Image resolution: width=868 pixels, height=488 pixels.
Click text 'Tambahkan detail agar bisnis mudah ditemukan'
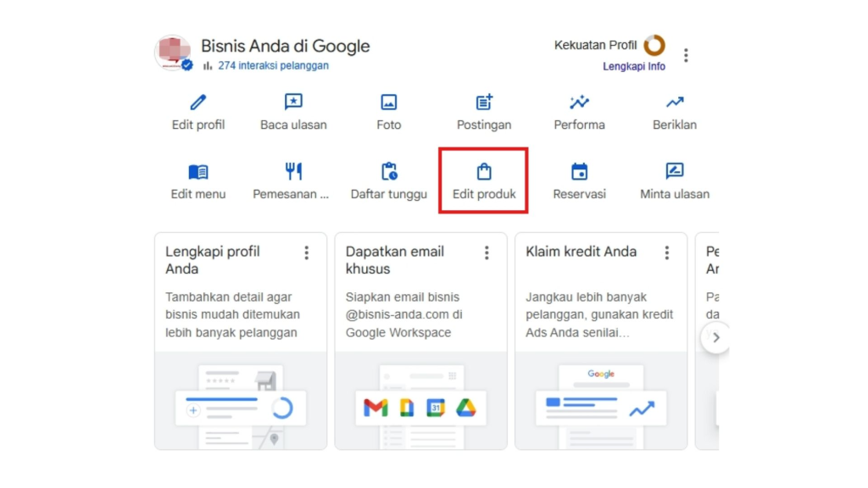(232, 306)
